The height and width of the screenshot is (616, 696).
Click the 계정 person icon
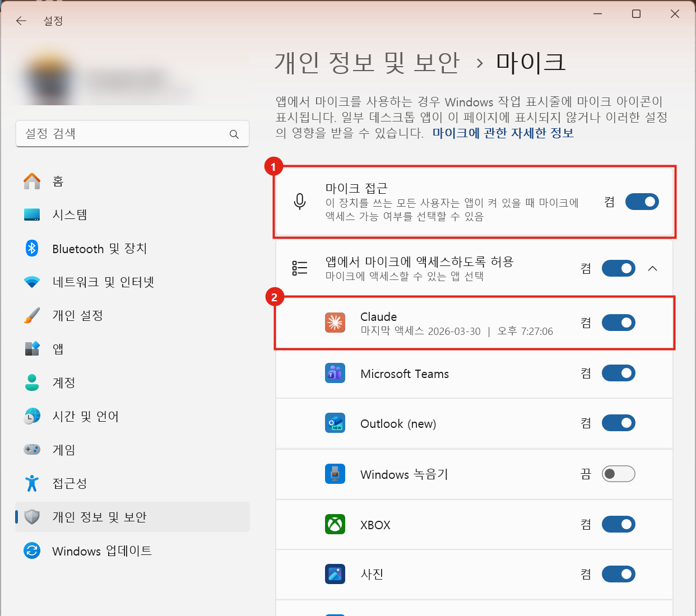point(32,382)
